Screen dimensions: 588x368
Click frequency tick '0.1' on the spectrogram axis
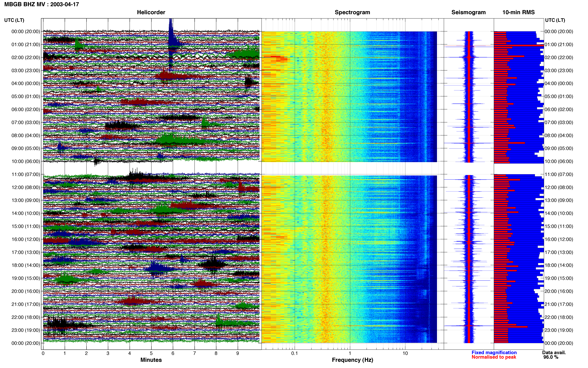click(x=295, y=353)
